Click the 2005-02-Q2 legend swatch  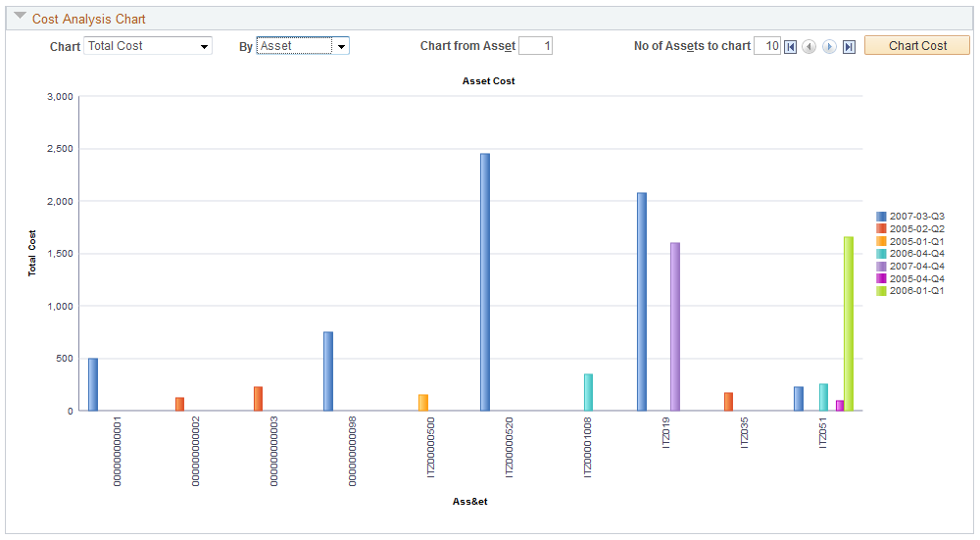(881, 228)
